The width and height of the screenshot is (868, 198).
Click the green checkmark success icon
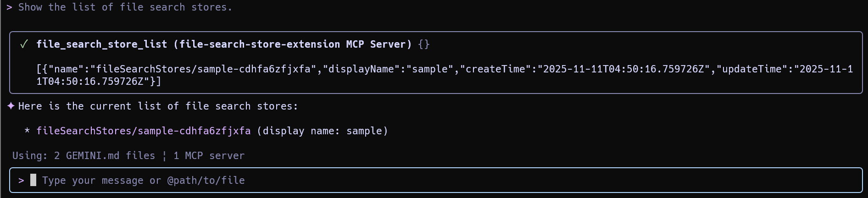24,44
